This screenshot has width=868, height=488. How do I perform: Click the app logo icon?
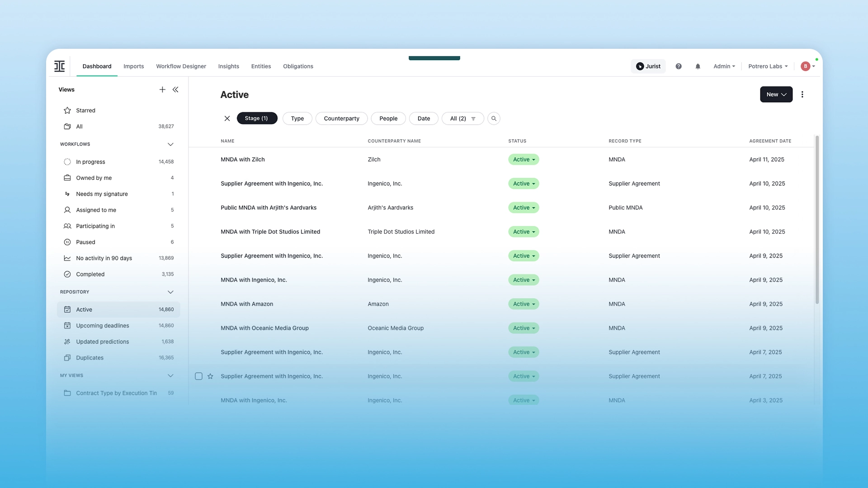coord(59,66)
